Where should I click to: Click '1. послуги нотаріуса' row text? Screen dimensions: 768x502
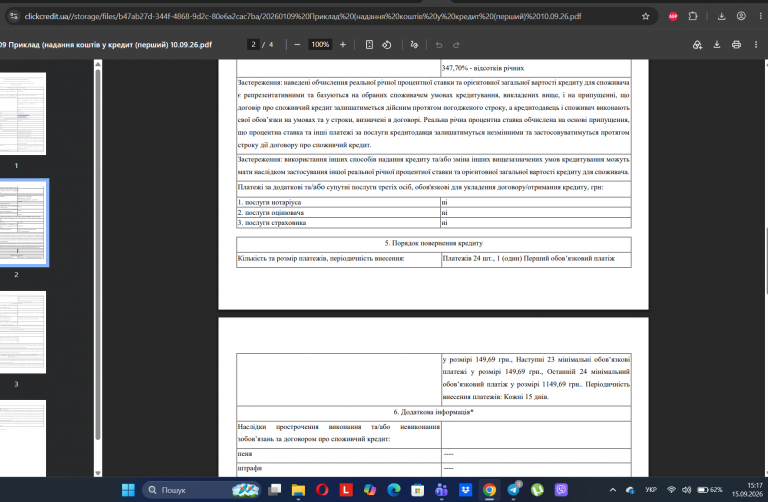tap(269, 202)
